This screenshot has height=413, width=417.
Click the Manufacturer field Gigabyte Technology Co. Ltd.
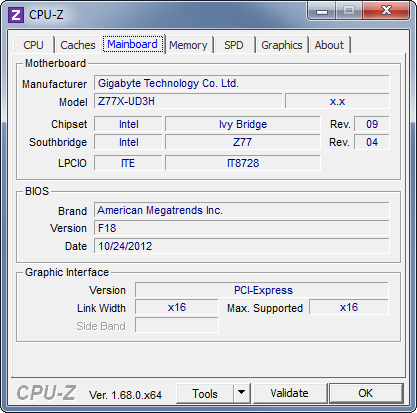(242, 83)
